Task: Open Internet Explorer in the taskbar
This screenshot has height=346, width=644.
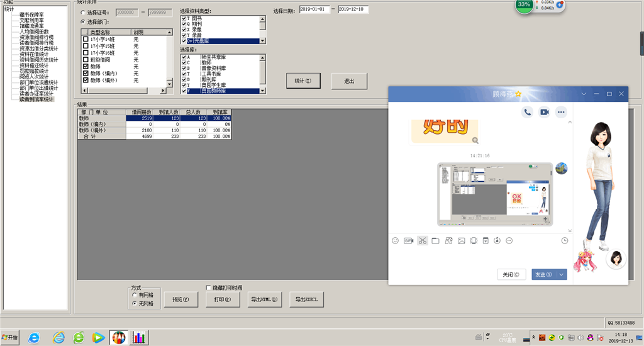Action: click(x=34, y=338)
